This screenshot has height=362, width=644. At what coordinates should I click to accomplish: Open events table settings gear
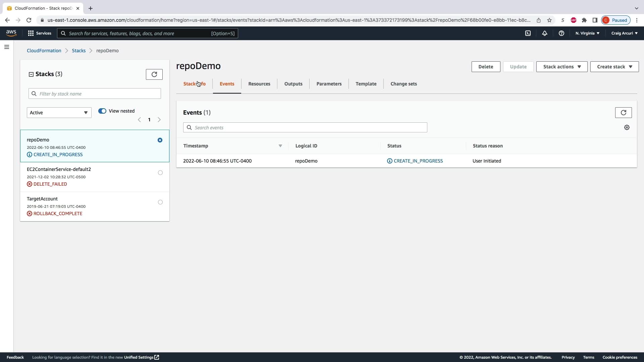pos(627,127)
